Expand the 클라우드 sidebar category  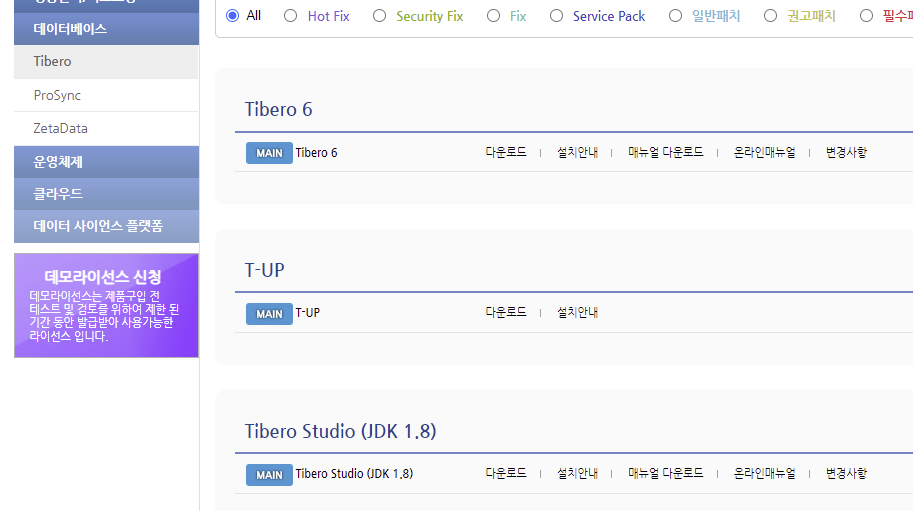tap(107, 194)
